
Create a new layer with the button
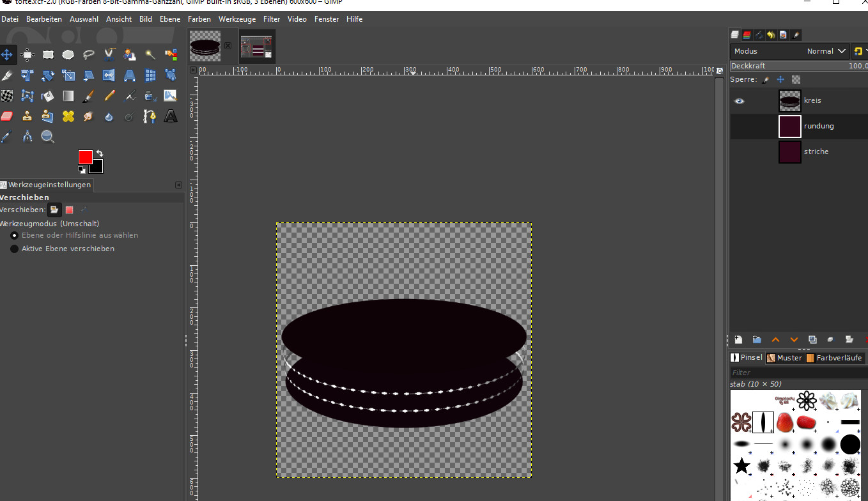pos(738,340)
